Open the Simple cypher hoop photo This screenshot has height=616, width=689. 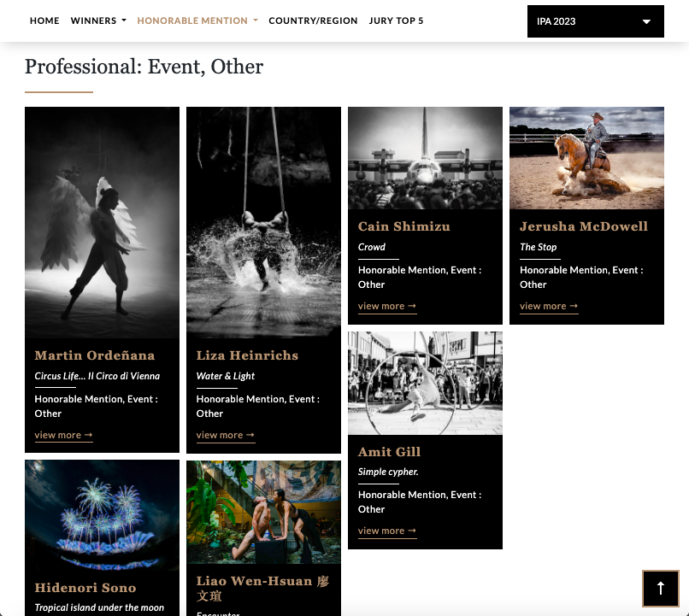pos(425,384)
